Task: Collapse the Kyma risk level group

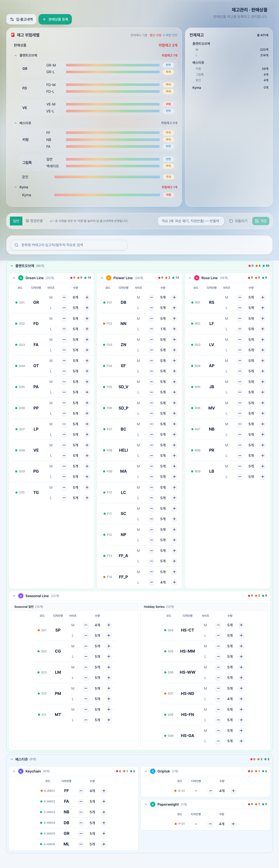Action: (x=15, y=187)
